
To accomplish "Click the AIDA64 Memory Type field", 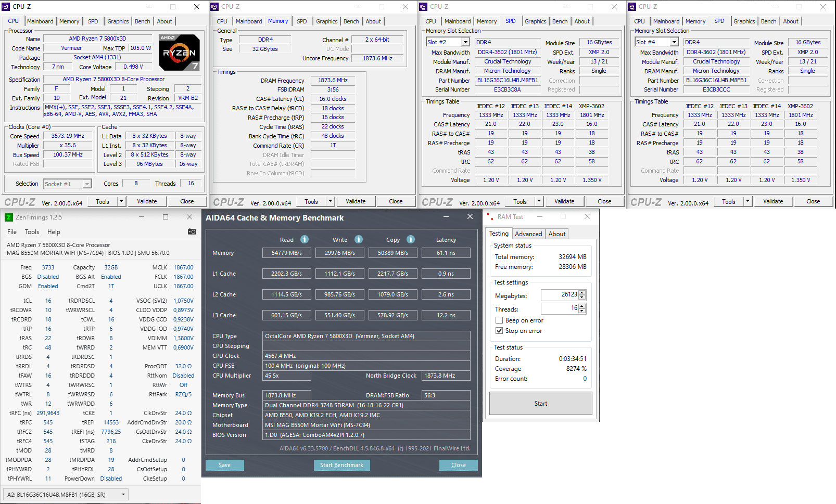I will point(366,405).
